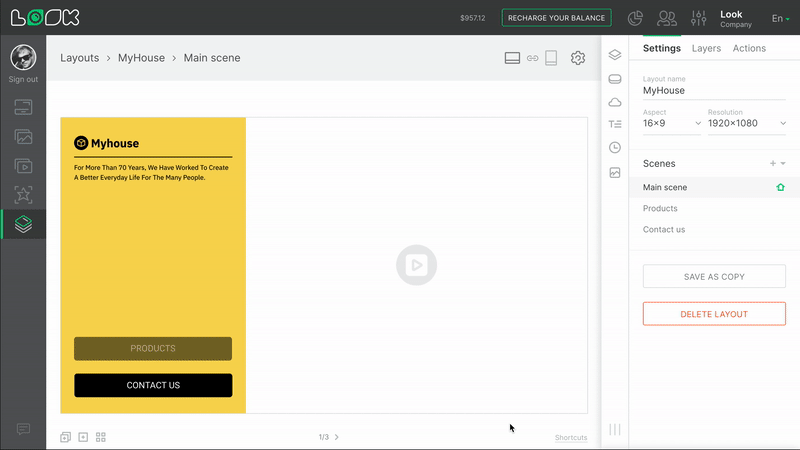Open the users management icon
Viewport: 800px width, 450px height.
666,18
